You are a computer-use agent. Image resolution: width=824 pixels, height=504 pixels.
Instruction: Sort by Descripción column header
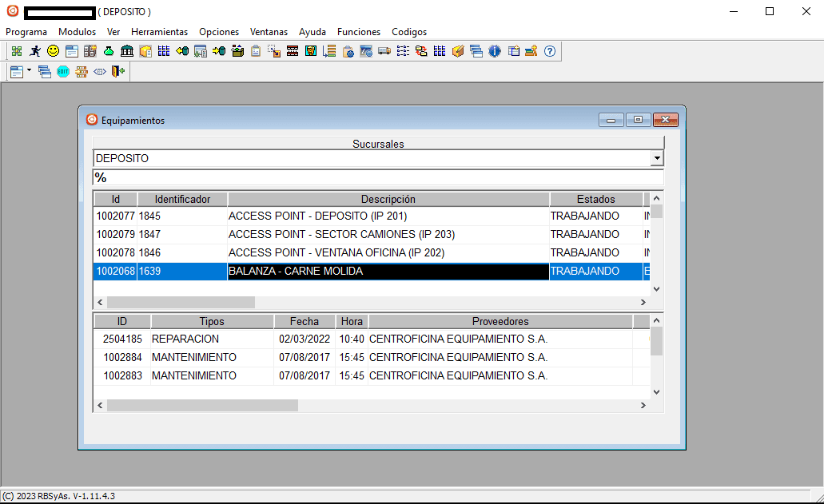coord(388,200)
